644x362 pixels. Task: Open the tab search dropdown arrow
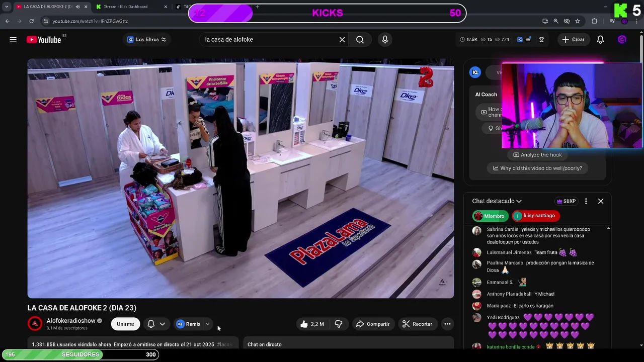7,7
